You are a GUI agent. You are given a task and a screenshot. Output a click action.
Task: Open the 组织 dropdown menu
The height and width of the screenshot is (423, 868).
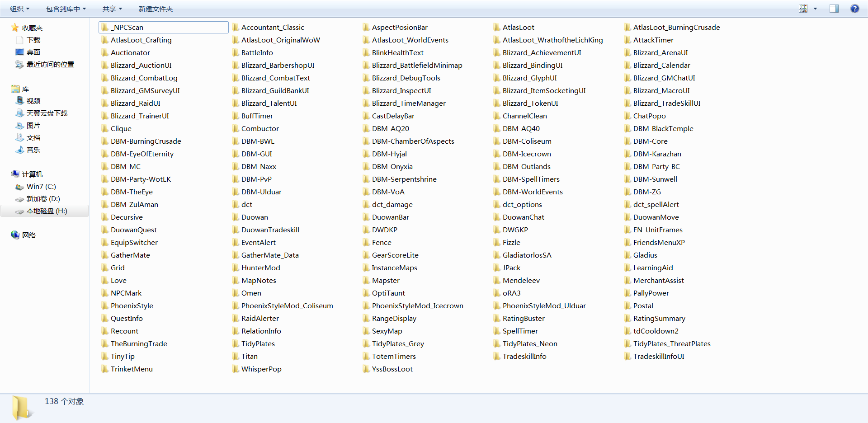click(19, 9)
